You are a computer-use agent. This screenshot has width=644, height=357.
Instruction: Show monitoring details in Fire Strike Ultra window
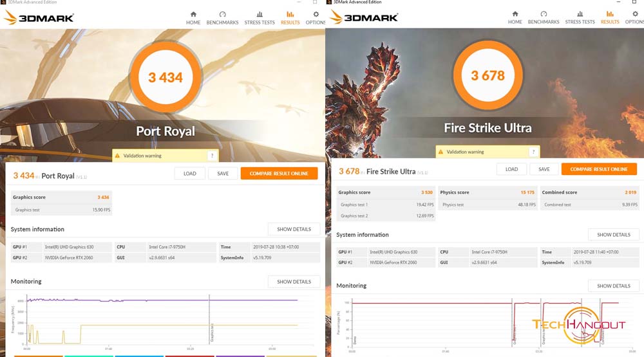(x=614, y=286)
